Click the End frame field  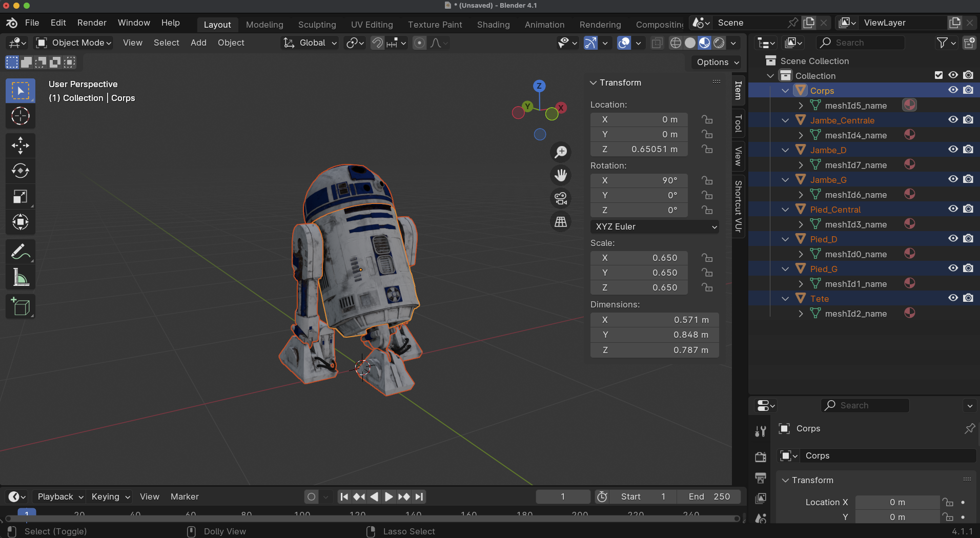tap(709, 496)
